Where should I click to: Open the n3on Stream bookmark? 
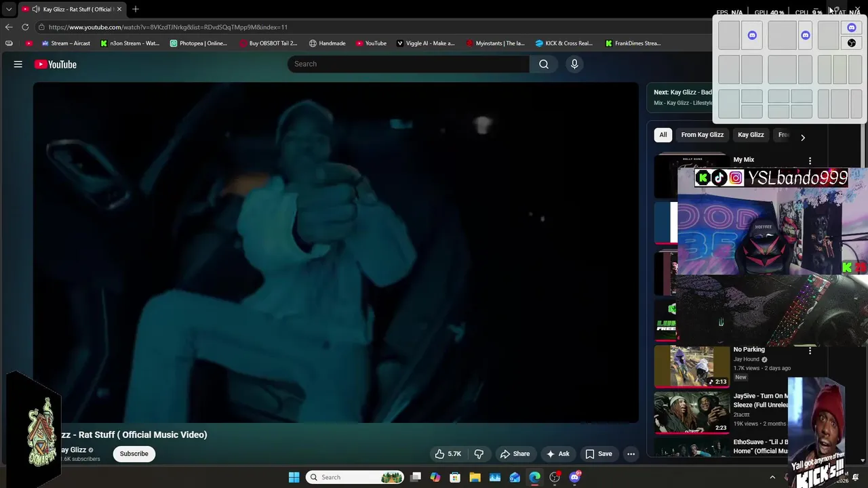coord(130,43)
